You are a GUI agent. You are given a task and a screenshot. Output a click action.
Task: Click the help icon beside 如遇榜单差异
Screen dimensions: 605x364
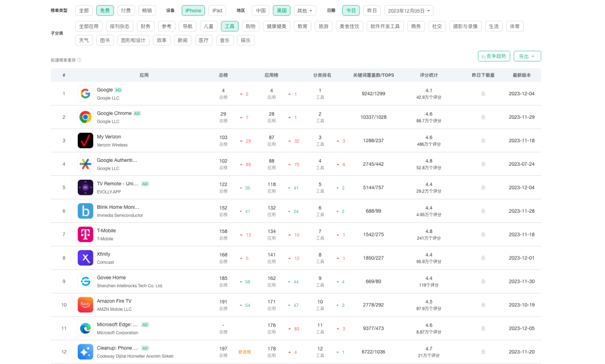(80, 60)
